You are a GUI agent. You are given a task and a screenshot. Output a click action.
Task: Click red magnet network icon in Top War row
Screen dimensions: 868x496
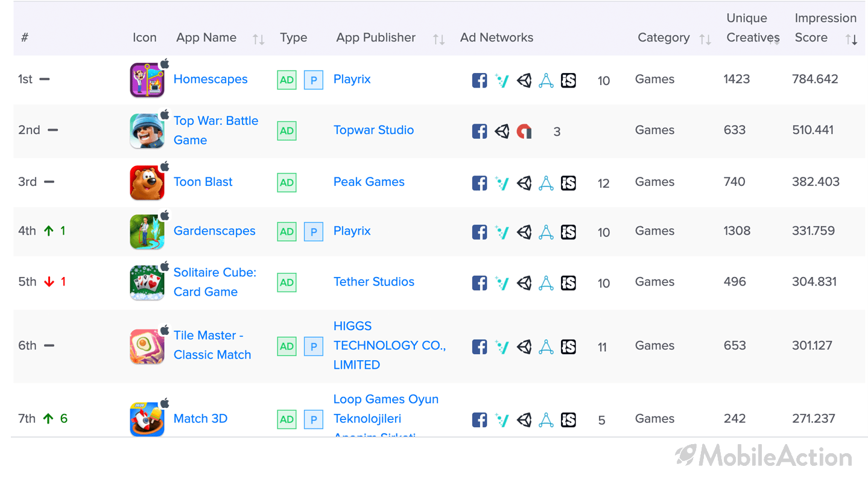pyautogui.click(x=524, y=131)
